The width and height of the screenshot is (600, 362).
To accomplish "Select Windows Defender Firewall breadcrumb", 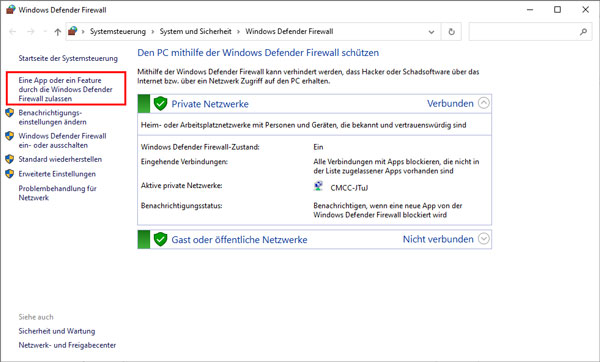I will [289, 32].
